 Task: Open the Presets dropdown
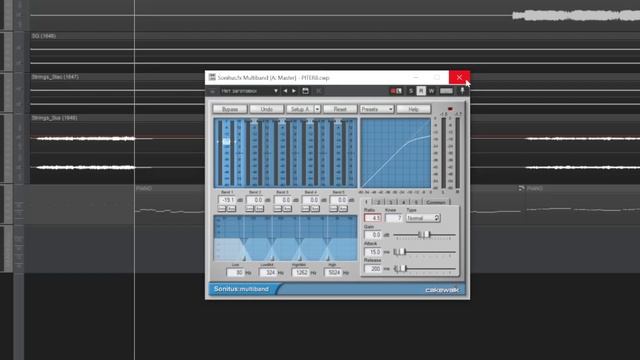[x=376, y=109]
